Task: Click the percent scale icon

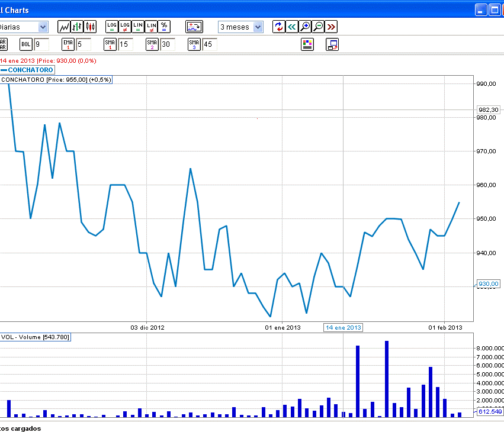Action: [x=164, y=27]
